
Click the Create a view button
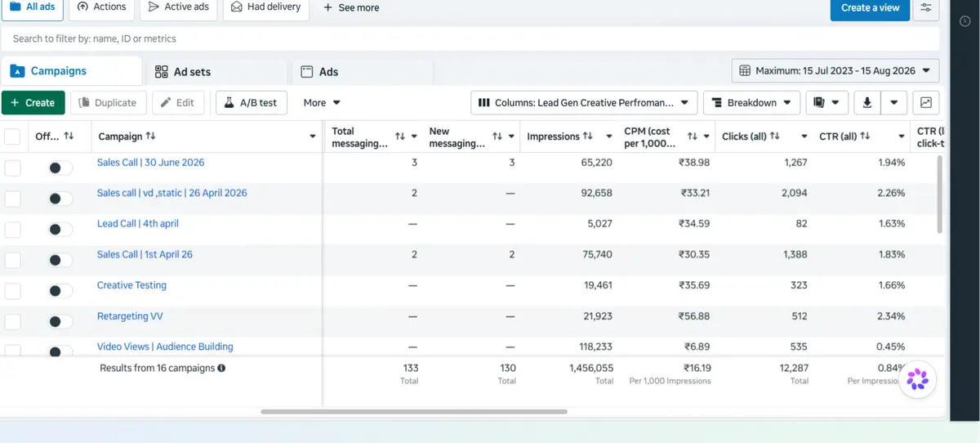pyautogui.click(x=870, y=7)
